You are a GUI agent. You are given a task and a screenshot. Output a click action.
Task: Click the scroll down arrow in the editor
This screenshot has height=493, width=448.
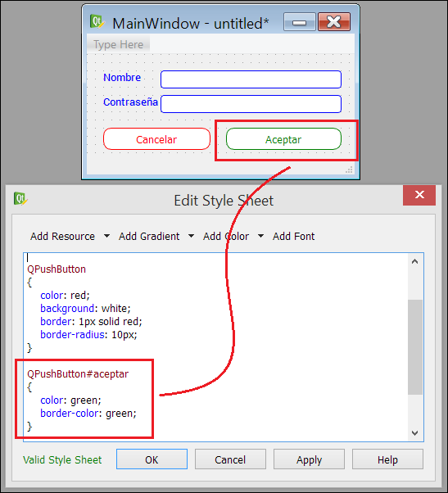pyautogui.click(x=414, y=433)
